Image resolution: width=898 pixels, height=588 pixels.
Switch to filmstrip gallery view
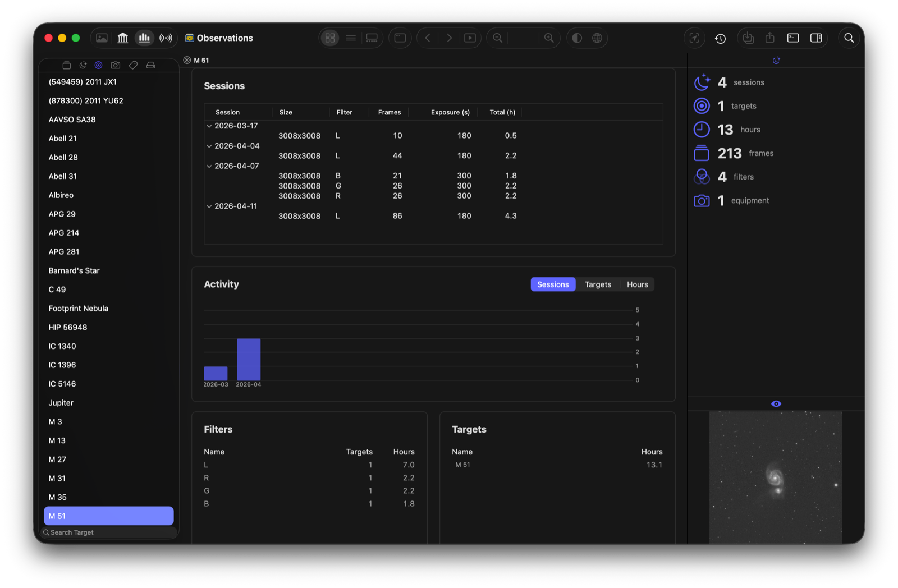pyautogui.click(x=372, y=38)
